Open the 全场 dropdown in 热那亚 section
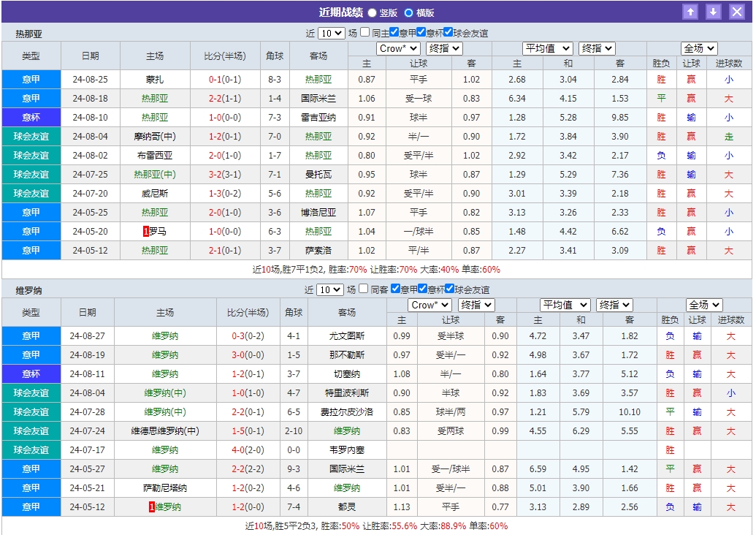The height and width of the screenshot is (535, 756). [x=698, y=48]
